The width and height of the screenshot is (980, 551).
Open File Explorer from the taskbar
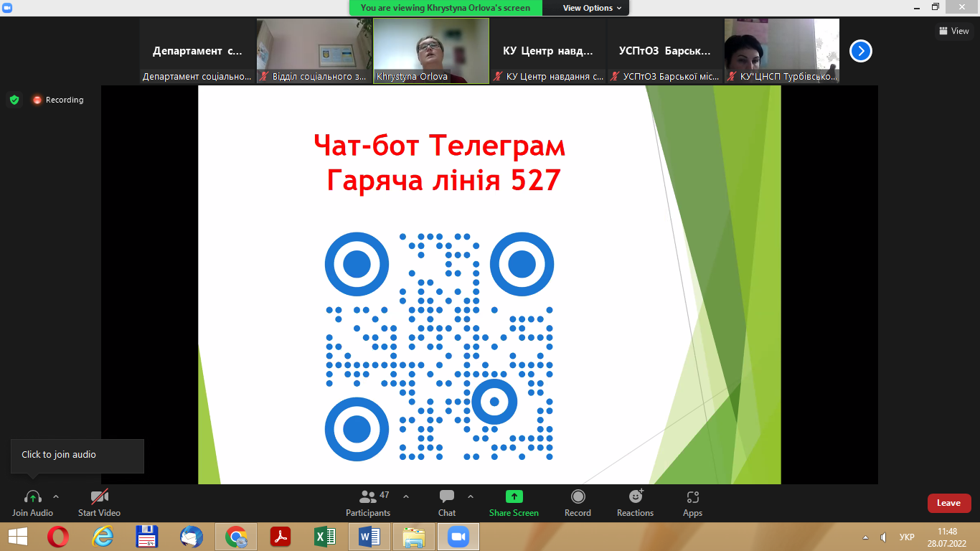(414, 537)
